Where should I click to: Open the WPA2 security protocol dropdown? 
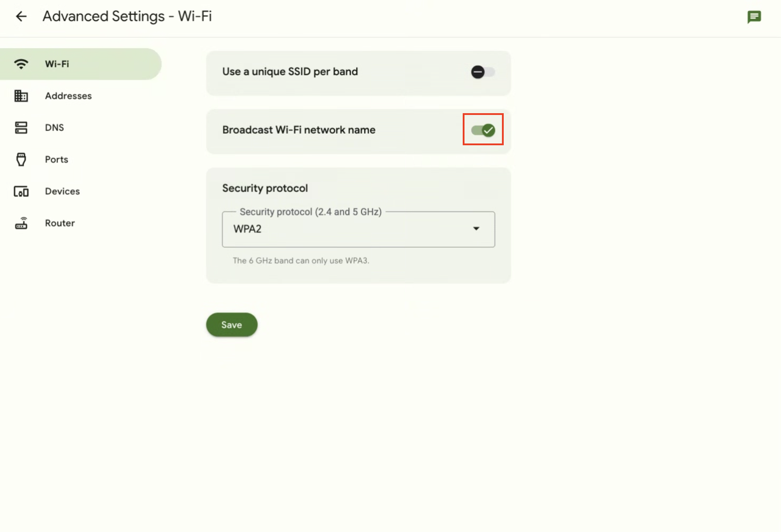click(358, 229)
